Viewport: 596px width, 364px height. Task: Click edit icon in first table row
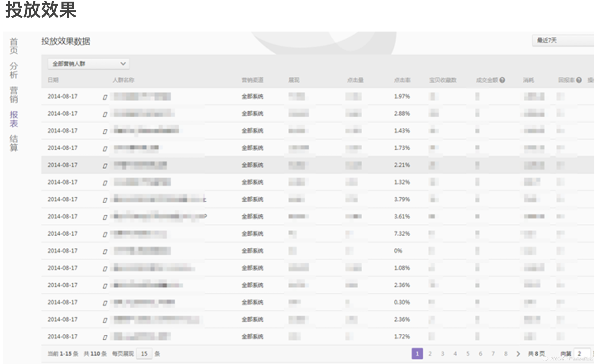click(x=105, y=97)
